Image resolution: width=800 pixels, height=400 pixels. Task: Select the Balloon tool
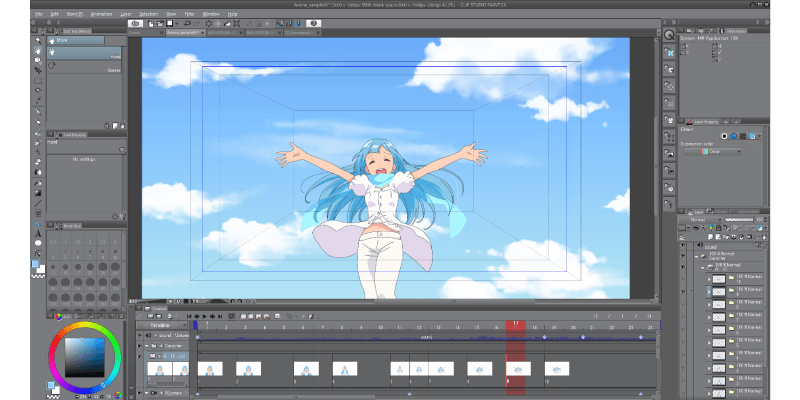coord(38,243)
